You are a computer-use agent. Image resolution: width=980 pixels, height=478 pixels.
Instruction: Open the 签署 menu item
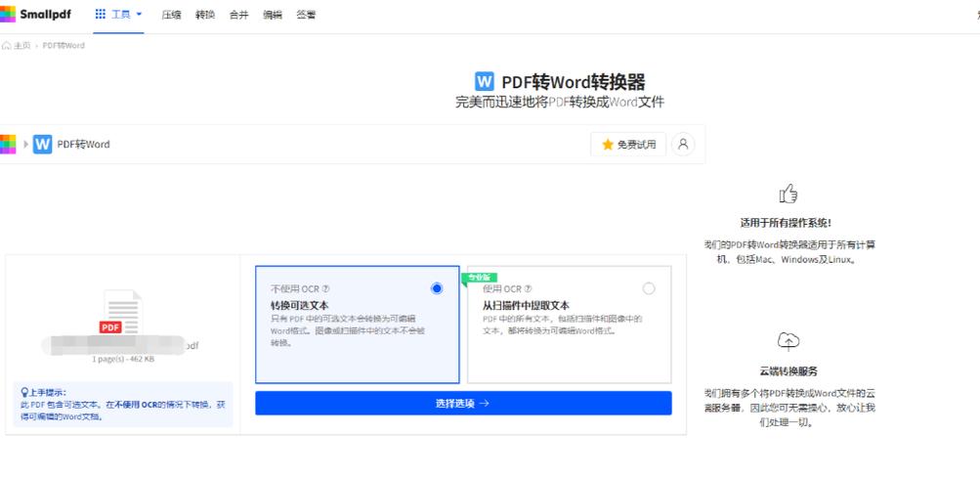click(x=306, y=15)
